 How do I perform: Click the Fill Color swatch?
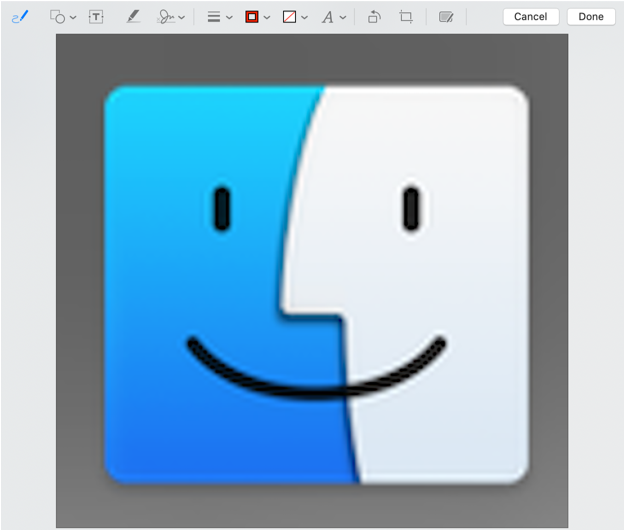[x=289, y=17]
